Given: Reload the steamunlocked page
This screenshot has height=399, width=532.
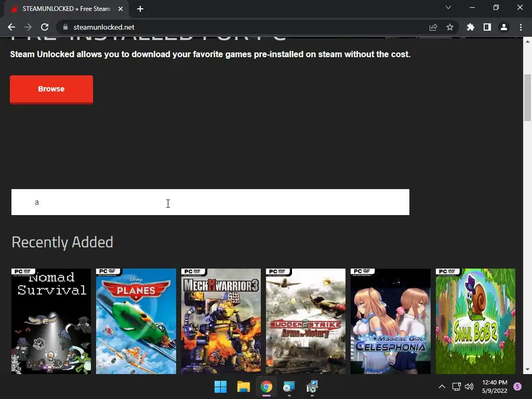Looking at the screenshot, I should (x=45, y=27).
